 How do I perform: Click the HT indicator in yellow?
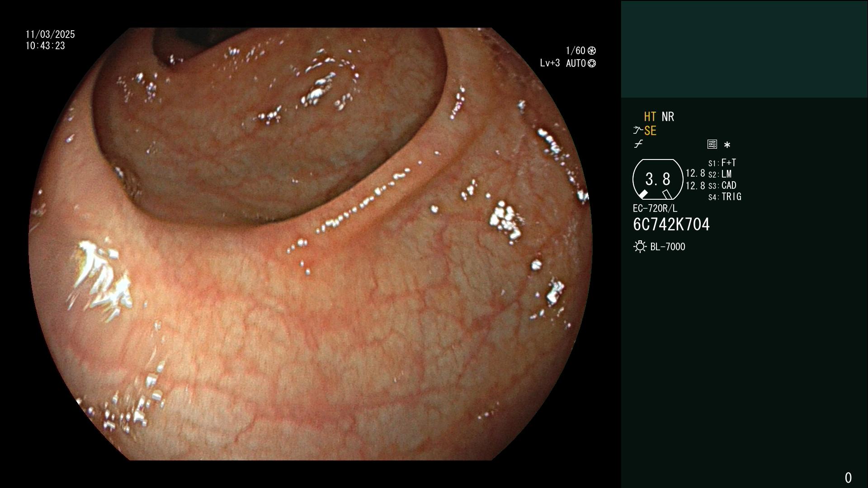tap(650, 117)
